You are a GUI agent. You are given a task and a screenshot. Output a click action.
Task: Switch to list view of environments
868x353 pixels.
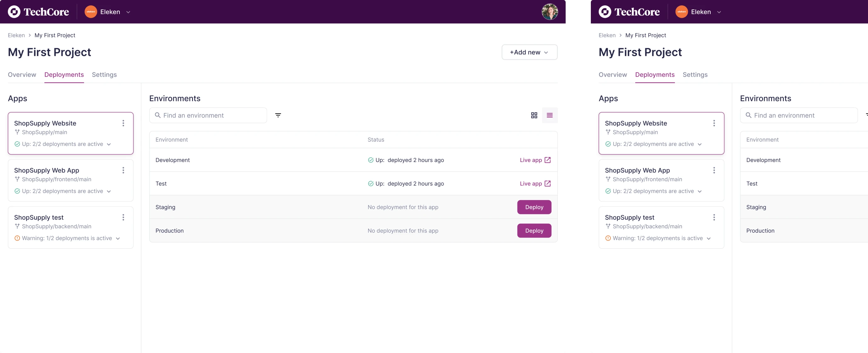550,115
